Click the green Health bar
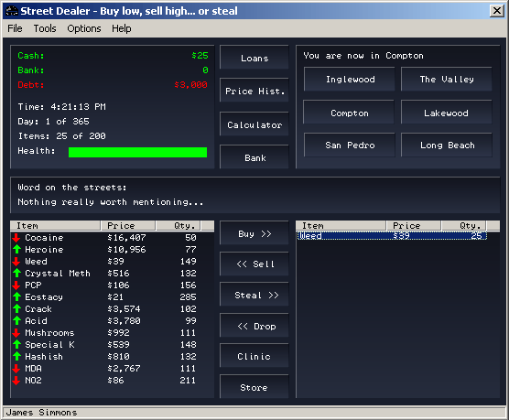This screenshot has height=420, width=509. [137, 152]
